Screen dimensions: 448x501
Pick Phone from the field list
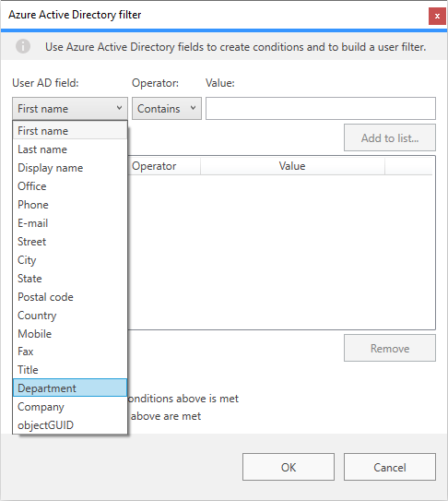tap(70, 205)
